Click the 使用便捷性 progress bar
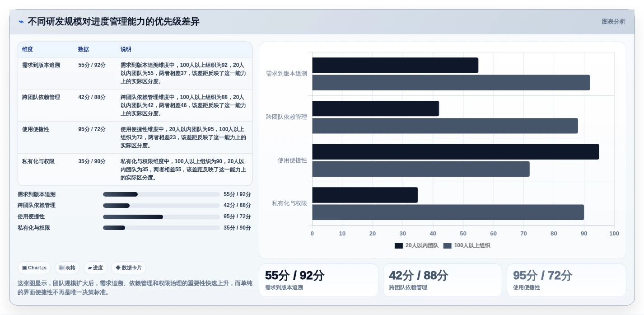This screenshot has height=315, width=644. point(161,217)
